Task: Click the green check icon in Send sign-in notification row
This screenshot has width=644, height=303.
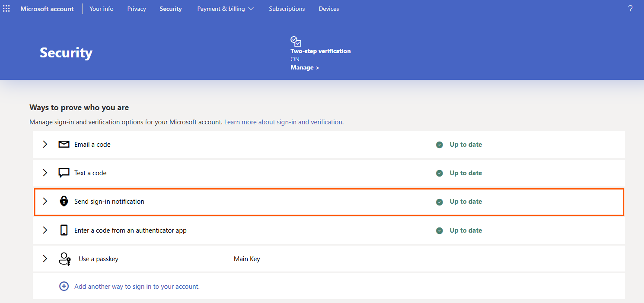Action: pyautogui.click(x=440, y=202)
